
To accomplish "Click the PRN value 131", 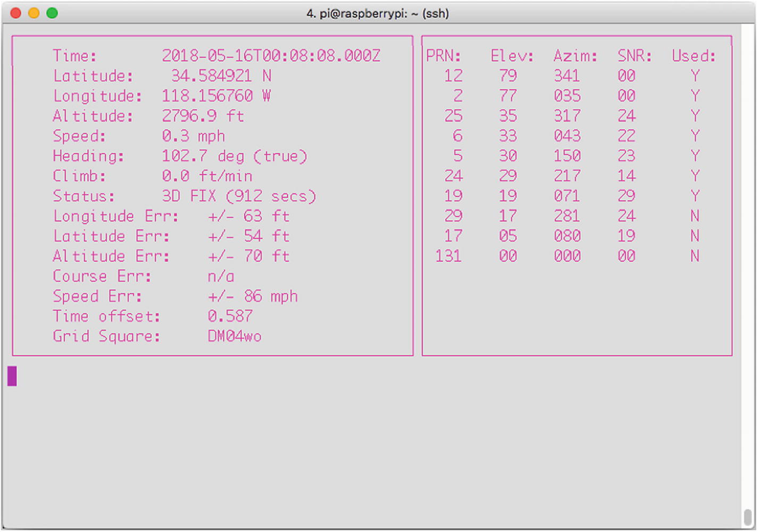I will tap(448, 256).
